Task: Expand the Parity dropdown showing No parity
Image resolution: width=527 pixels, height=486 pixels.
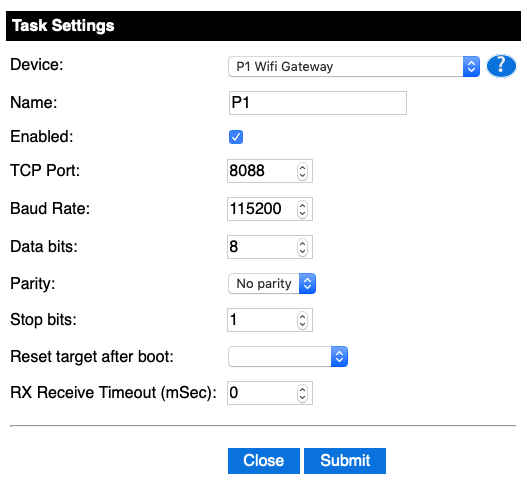Action: tap(272, 284)
